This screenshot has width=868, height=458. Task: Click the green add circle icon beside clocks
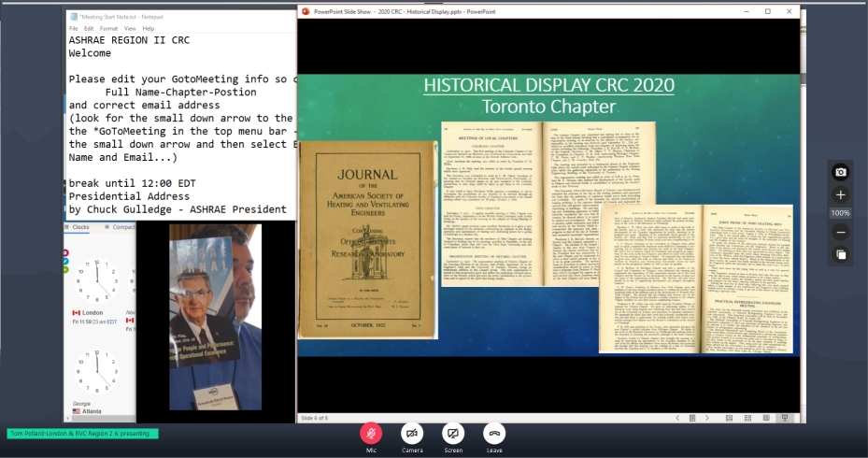click(x=66, y=270)
